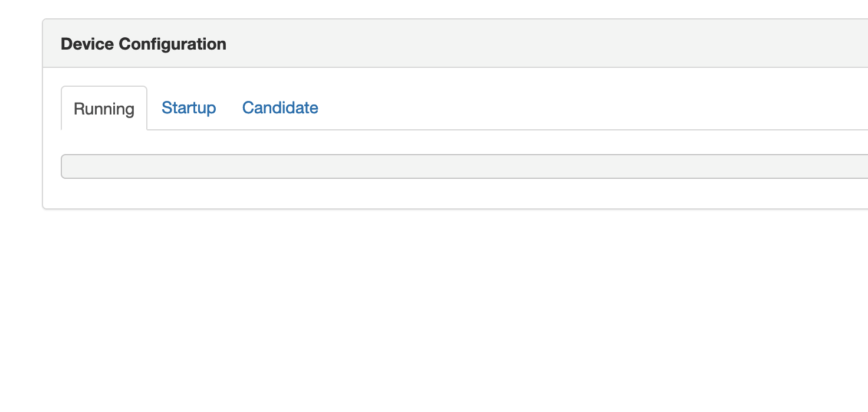
Task: Select the Device Configuration title text
Action: tap(143, 44)
